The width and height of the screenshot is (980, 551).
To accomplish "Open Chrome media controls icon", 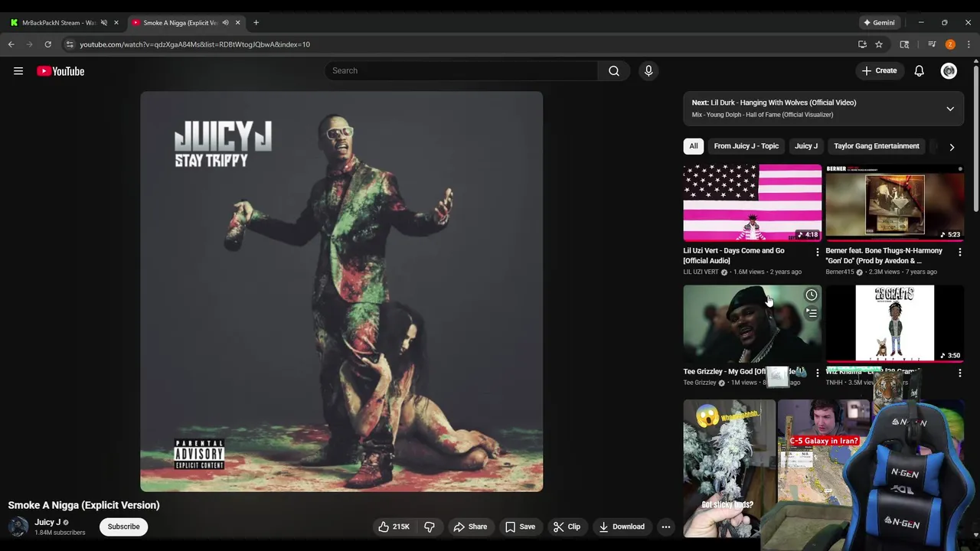I will pos(932,44).
